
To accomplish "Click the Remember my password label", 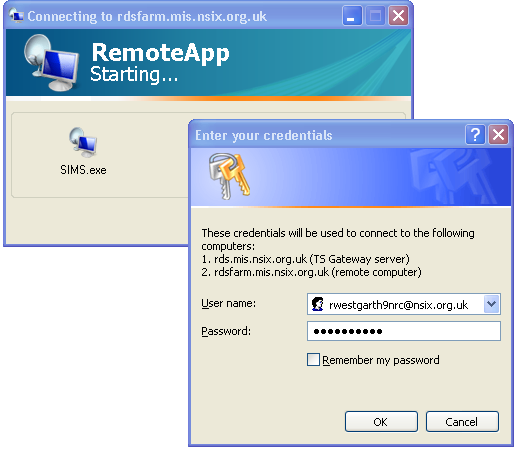I will pyautogui.click(x=381, y=360).
